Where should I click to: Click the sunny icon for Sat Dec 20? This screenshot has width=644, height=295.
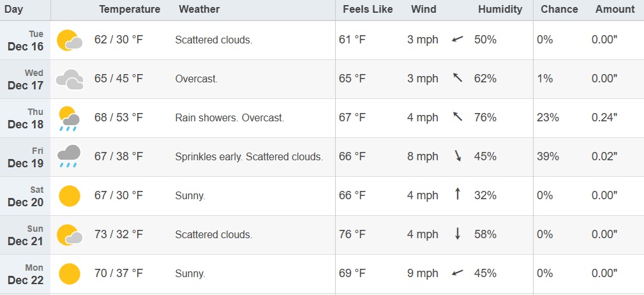pyautogui.click(x=70, y=195)
